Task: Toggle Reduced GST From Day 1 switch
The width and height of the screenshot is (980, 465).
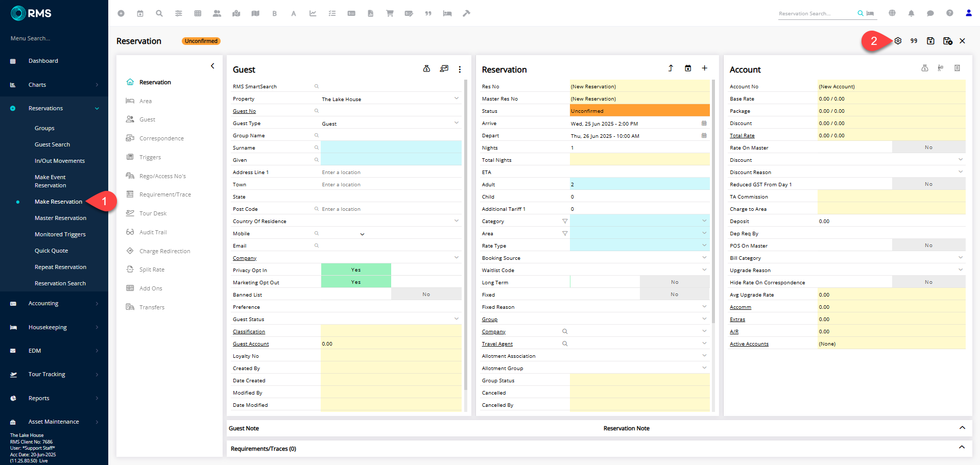Action: tap(928, 184)
